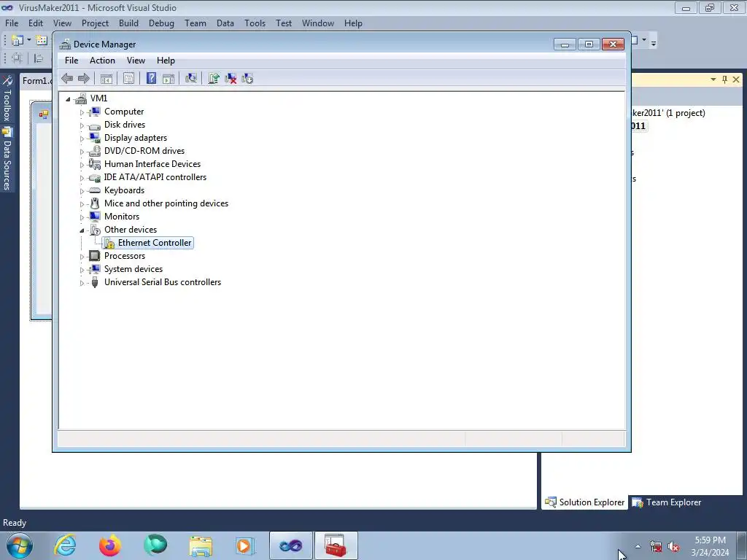747x560 pixels.
Task: Click the Show desktop strip on taskbar
Action: click(742, 545)
